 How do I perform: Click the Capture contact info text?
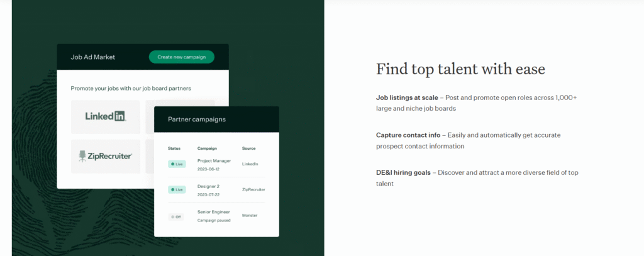[x=408, y=135]
